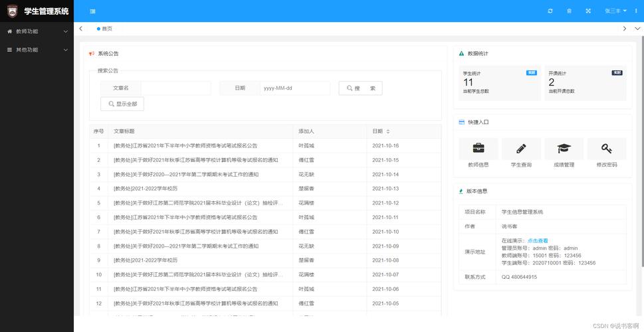Click the 学生信息管理系统 project name value
Image resolution: width=644 pixels, height=332 pixels.
tap(522, 212)
